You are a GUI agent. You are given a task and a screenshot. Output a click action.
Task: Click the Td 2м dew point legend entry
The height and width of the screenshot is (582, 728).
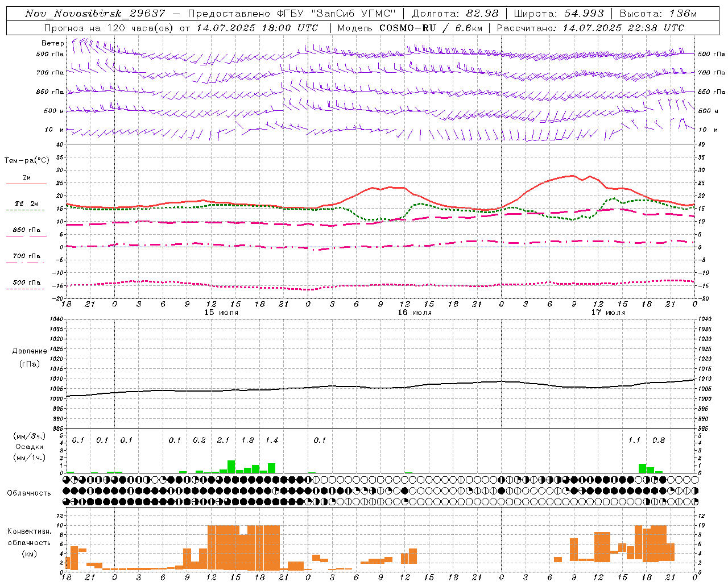26,203
